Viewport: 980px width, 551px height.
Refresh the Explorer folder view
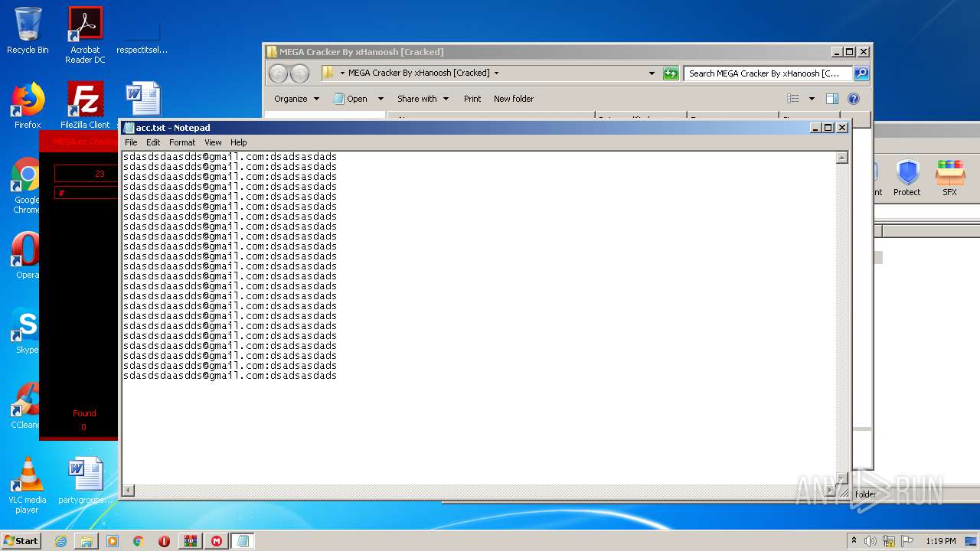[671, 73]
